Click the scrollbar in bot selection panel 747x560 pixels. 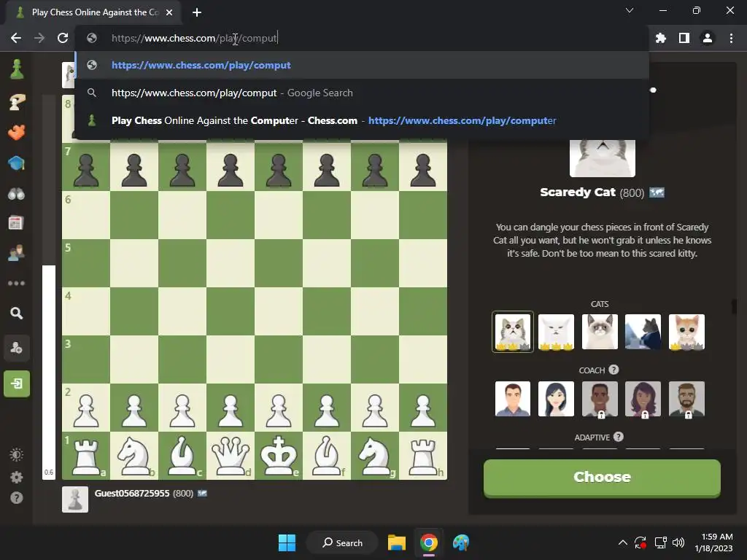tap(734, 306)
